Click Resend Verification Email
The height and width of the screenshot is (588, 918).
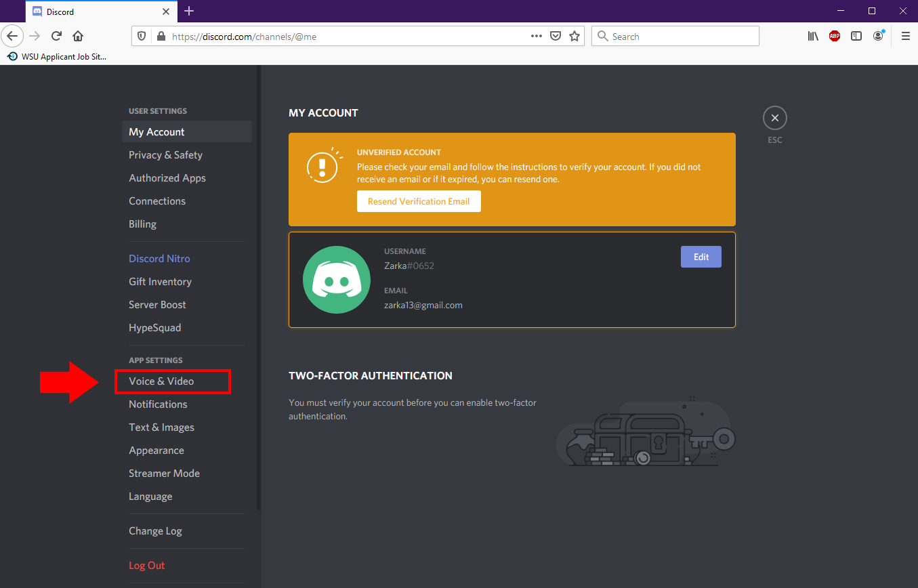coord(419,201)
